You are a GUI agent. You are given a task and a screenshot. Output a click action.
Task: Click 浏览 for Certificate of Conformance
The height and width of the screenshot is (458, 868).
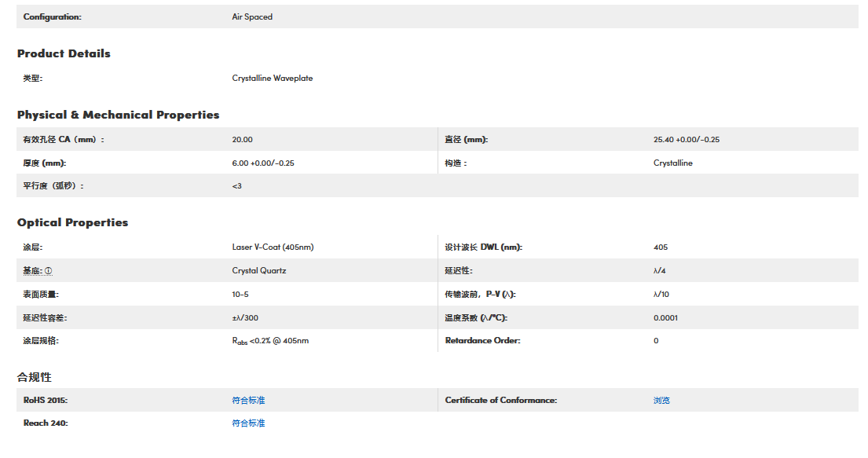661,401
